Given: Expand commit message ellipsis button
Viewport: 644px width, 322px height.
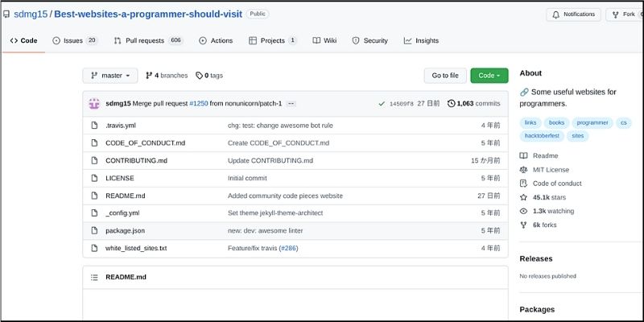Looking at the screenshot, I should 291,104.
